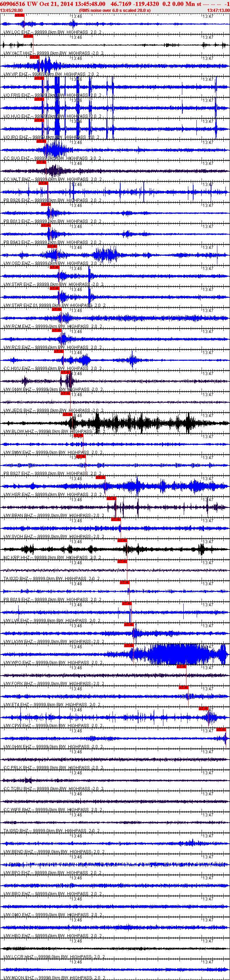Select the pick flag on UW FORK trace
Viewport: 230px width, 980px height.
click(x=181, y=667)
